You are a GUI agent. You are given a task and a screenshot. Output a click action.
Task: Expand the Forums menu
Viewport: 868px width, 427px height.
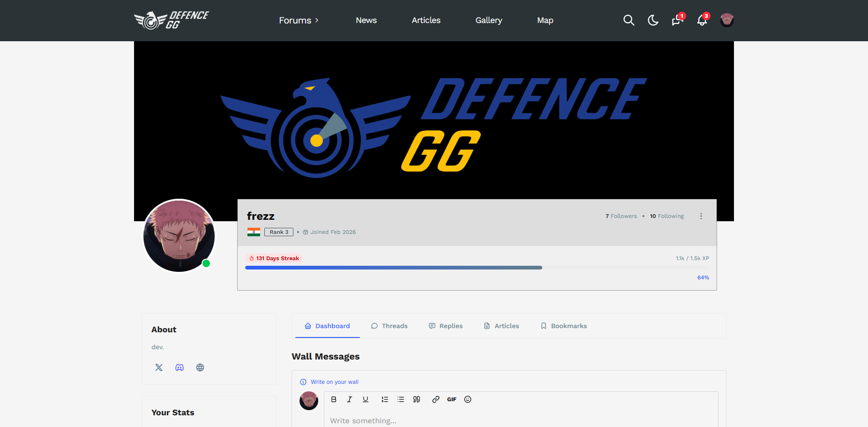click(x=299, y=20)
